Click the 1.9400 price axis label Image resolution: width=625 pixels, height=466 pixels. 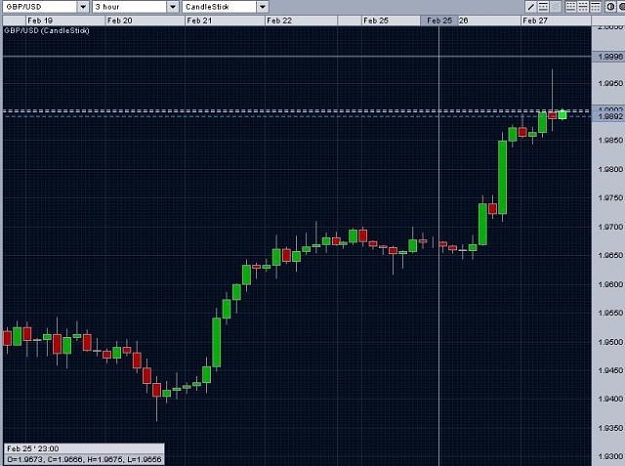[610, 399]
